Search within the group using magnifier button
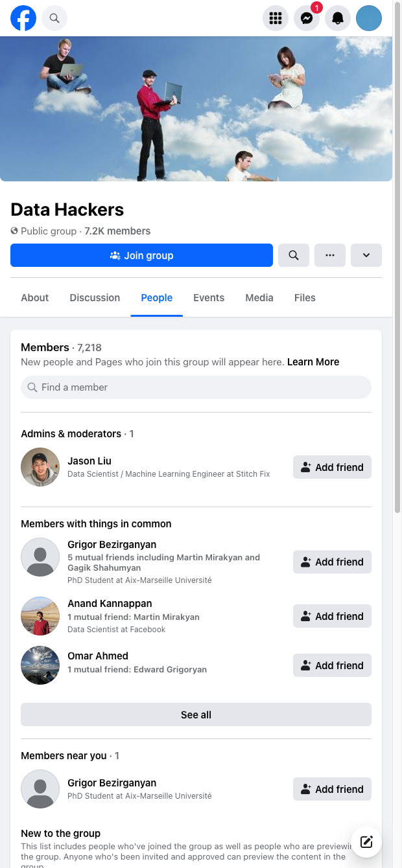 pos(294,255)
